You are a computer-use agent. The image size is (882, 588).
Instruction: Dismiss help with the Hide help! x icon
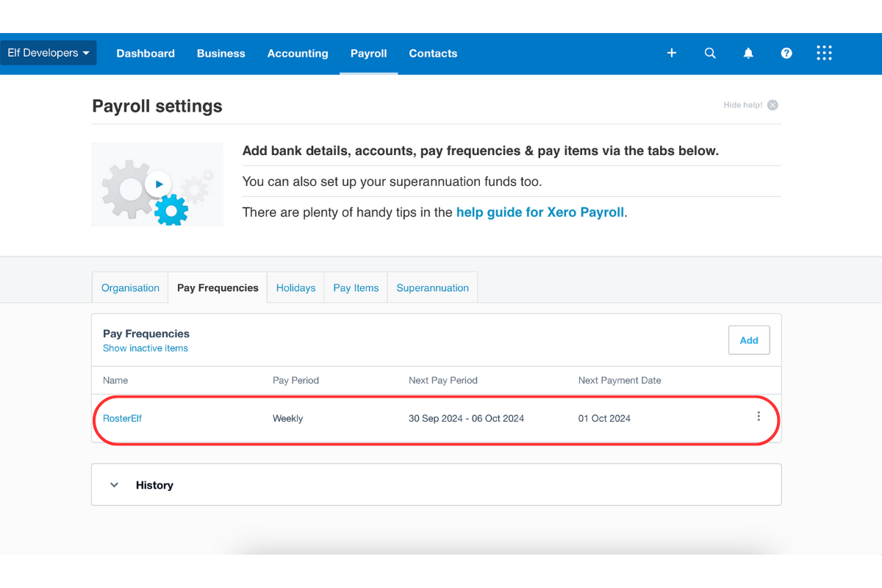point(772,104)
